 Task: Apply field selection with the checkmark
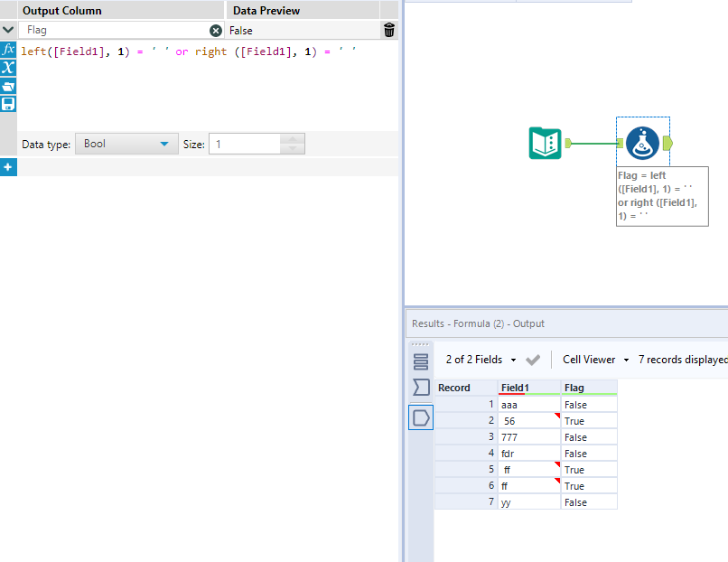[533, 359]
